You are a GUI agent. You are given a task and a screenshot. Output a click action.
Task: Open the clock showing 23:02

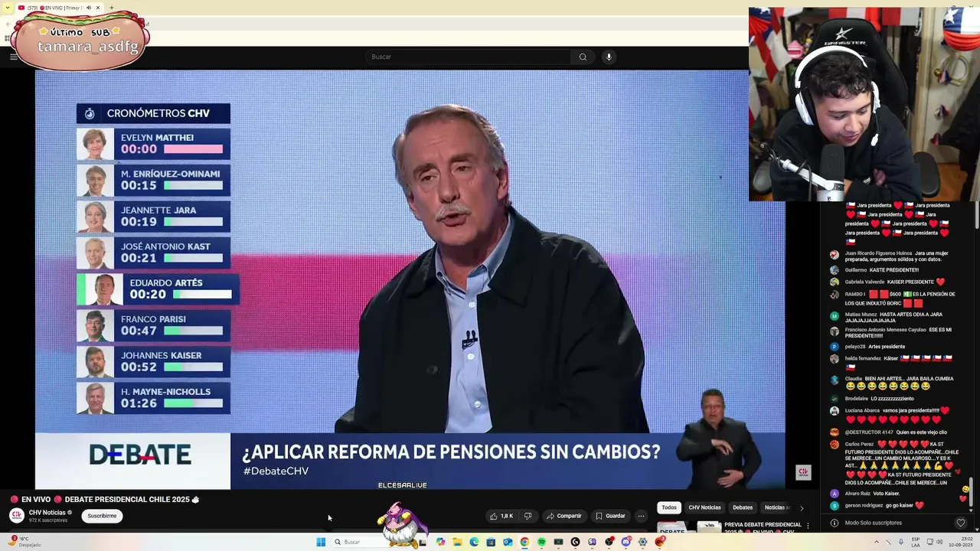(x=961, y=542)
